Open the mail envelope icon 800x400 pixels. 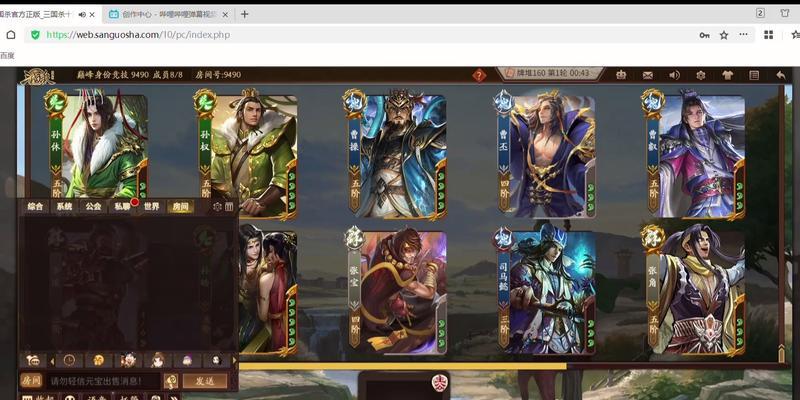647,76
